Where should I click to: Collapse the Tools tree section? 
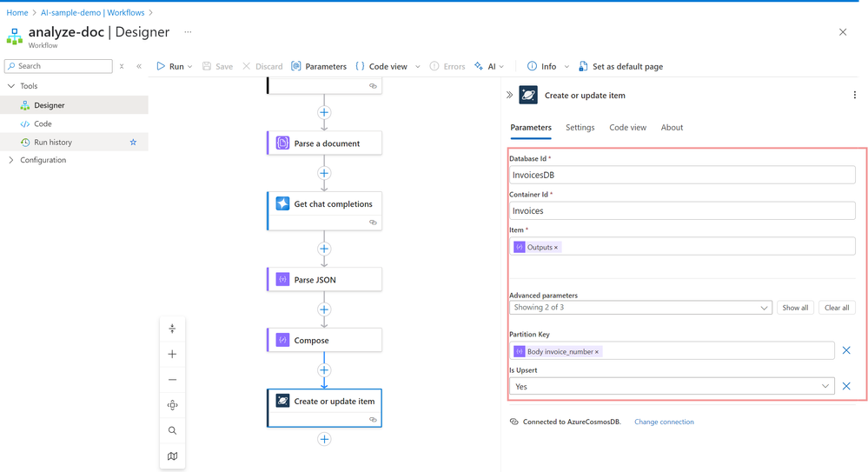pyautogui.click(x=11, y=86)
